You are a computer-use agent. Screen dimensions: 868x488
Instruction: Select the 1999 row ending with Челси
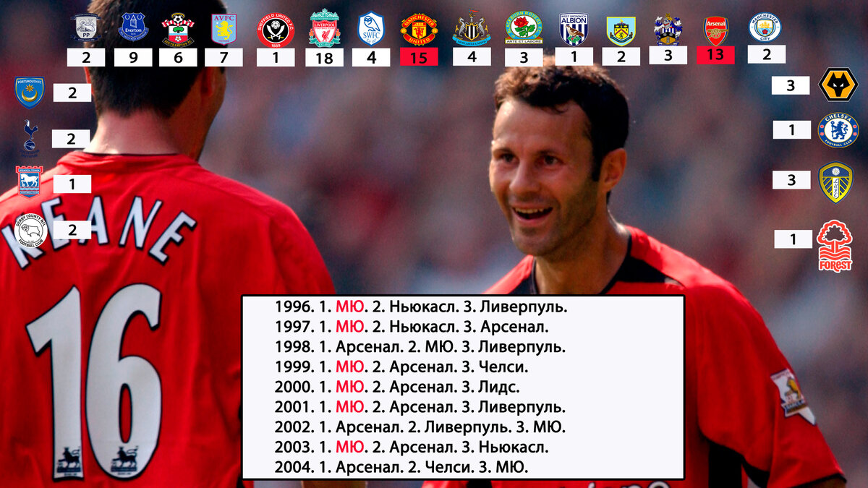tap(401, 367)
